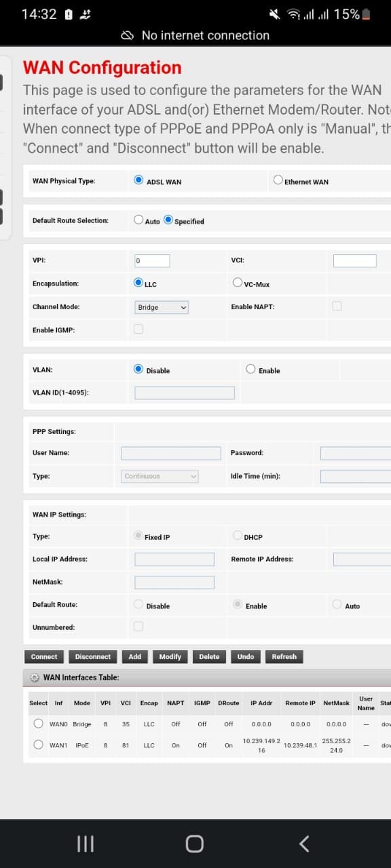
Task: Select the WAN0 Bridge row radio
Action: tap(39, 724)
